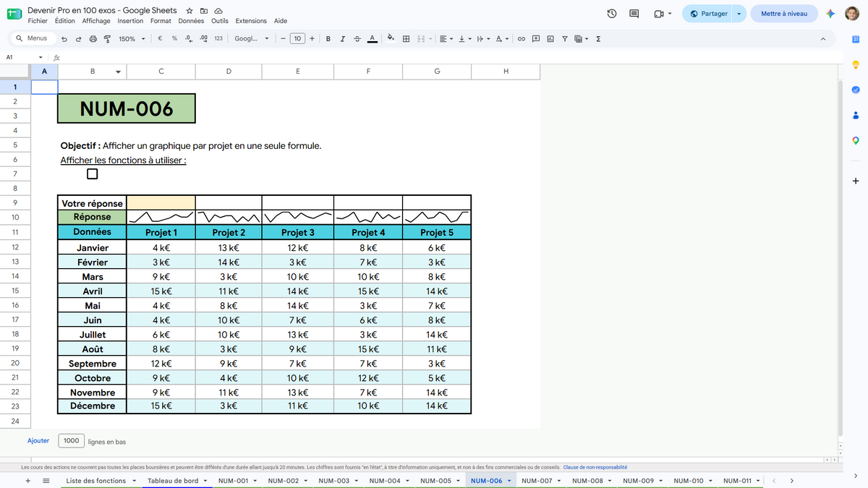Screen dimensions: 868x488
Task: Open Google Tasks side panel
Action: click(856, 90)
